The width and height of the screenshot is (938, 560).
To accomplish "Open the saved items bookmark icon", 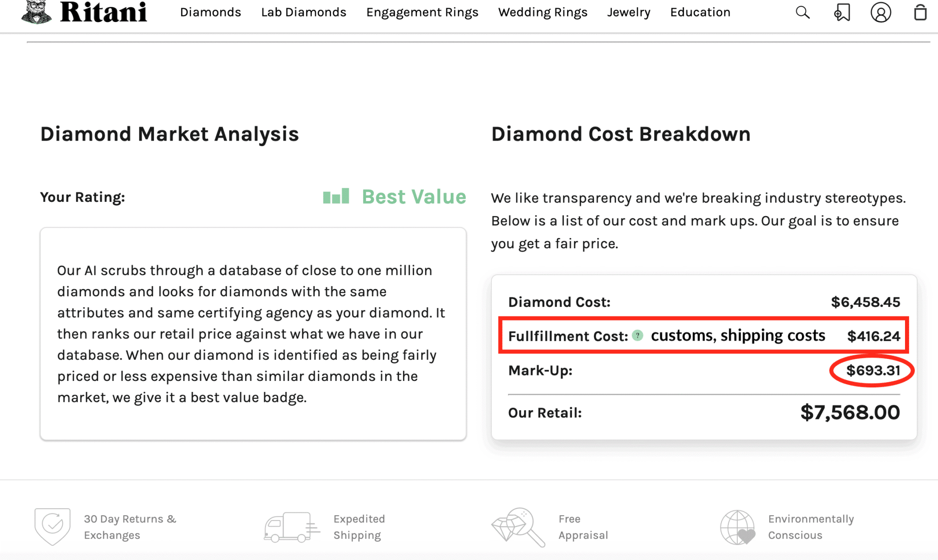I will [842, 12].
